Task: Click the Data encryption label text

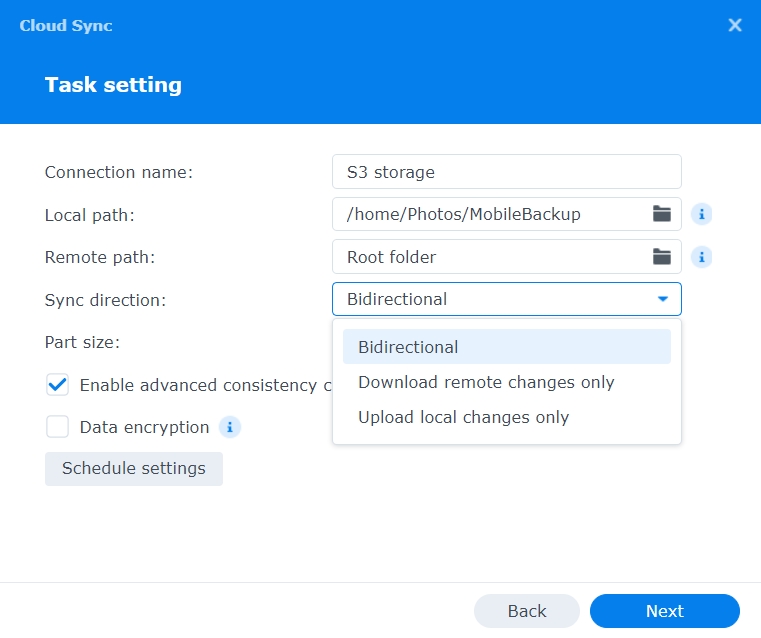Action: (x=144, y=428)
